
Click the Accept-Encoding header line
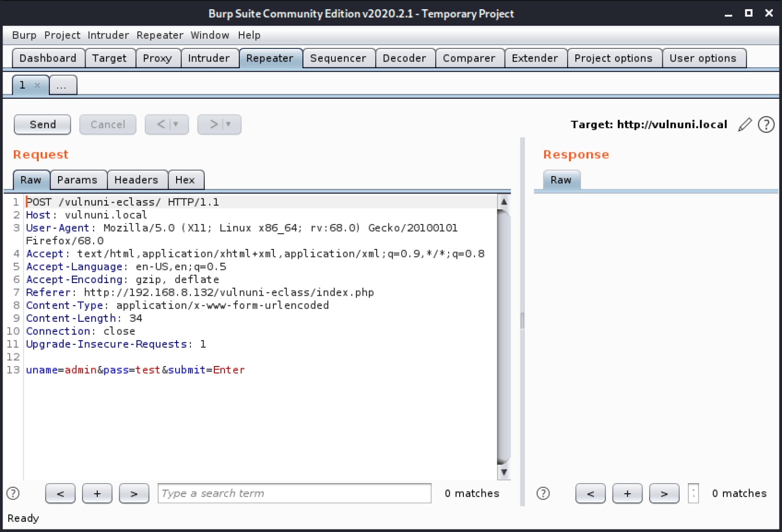click(x=123, y=279)
